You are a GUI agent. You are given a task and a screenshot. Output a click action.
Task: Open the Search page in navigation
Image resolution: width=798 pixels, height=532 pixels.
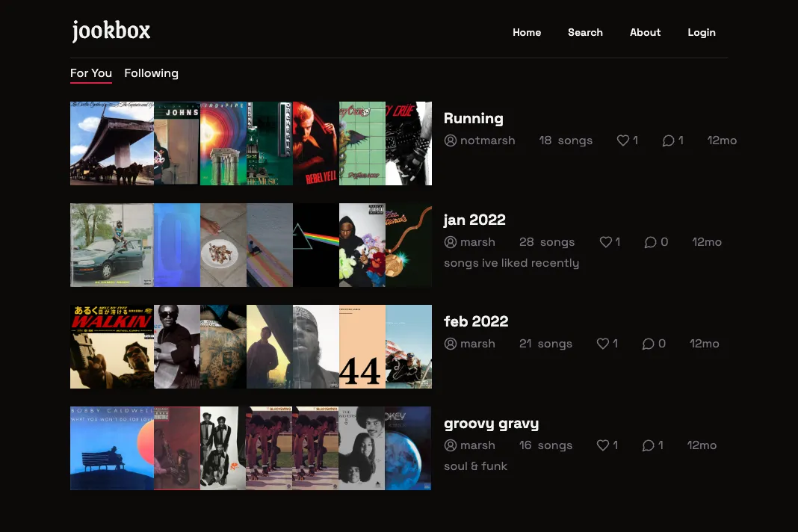point(585,32)
